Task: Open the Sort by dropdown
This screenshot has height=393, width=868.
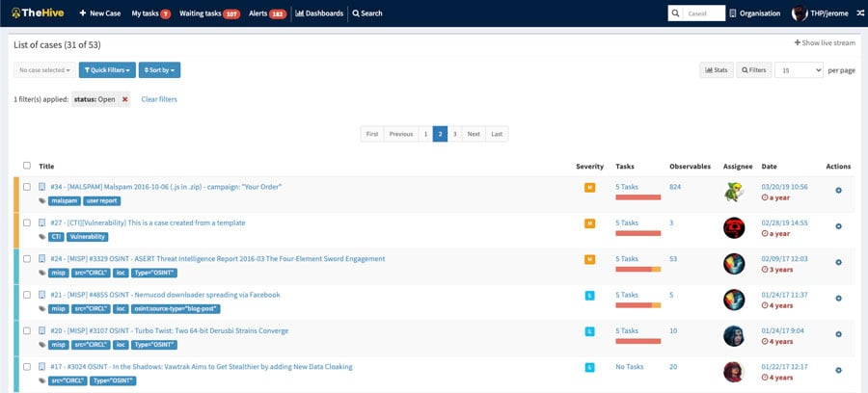Action: [x=159, y=70]
